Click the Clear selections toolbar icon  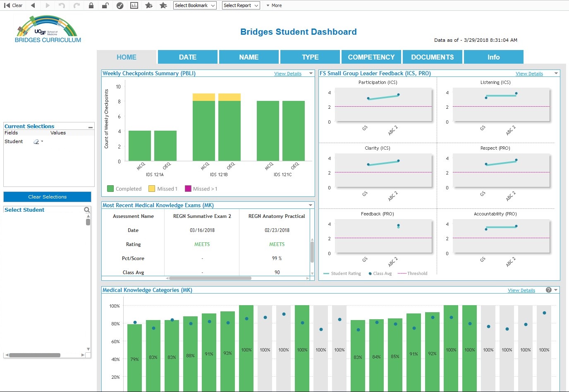tap(13, 5)
